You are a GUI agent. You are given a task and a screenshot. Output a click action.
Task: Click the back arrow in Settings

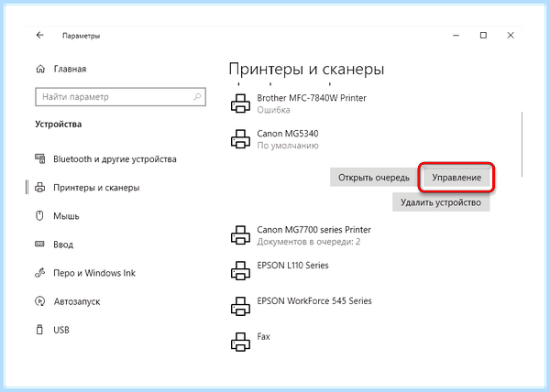[x=40, y=35]
